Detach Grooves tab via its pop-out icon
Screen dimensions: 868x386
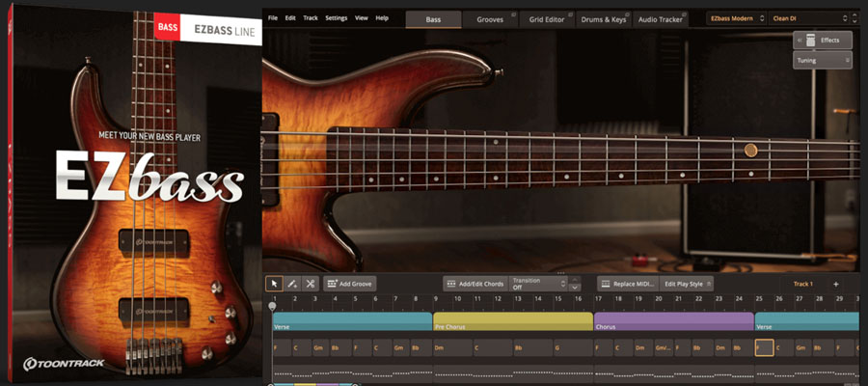pyautogui.click(x=513, y=15)
